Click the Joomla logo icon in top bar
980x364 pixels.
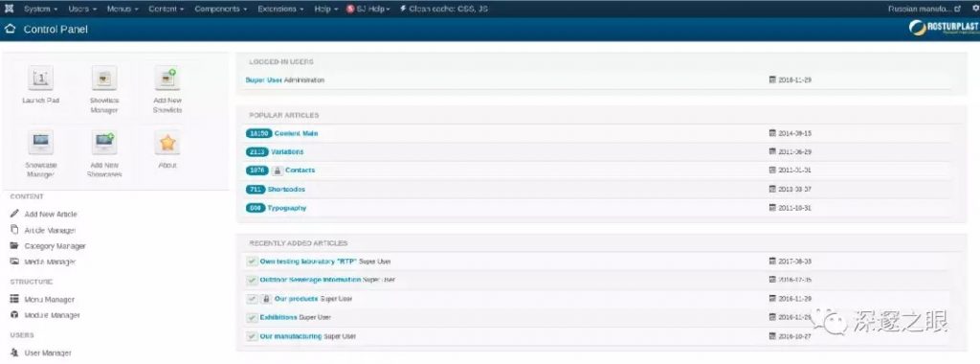tap(10, 9)
